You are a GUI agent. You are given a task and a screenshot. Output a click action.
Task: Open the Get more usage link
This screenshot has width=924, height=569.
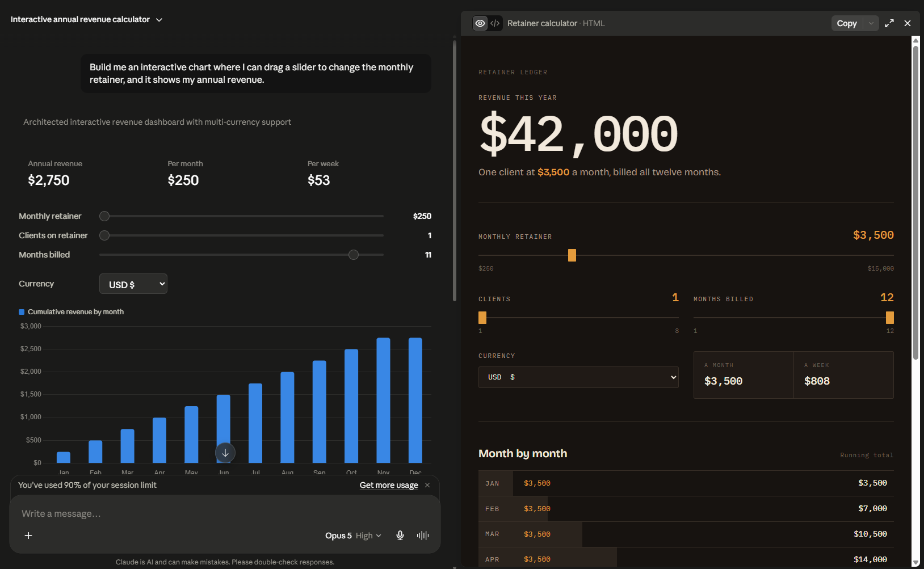coord(389,485)
